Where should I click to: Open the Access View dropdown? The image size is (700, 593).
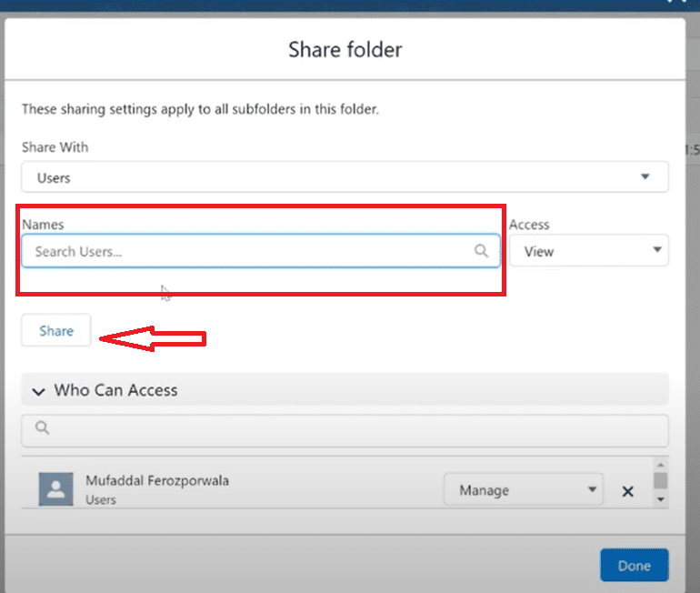589,250
